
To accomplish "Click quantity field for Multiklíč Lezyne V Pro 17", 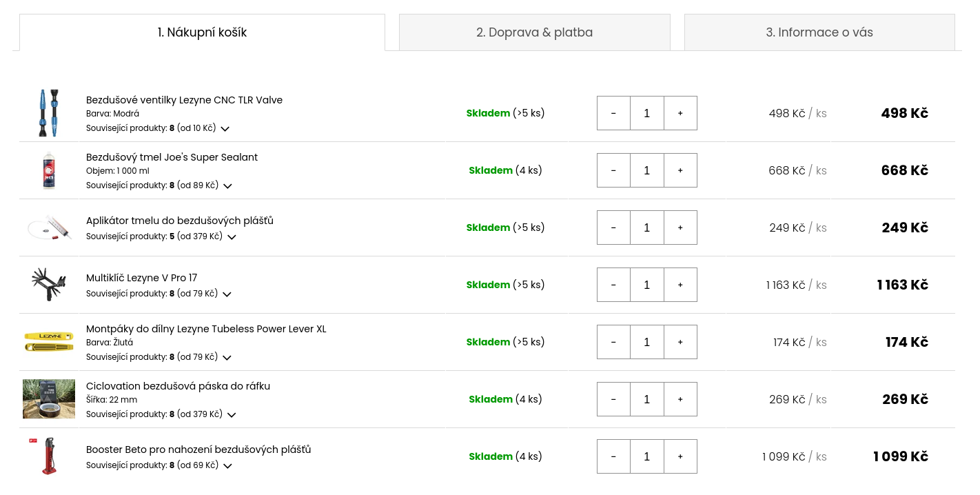I will point(646,285).
